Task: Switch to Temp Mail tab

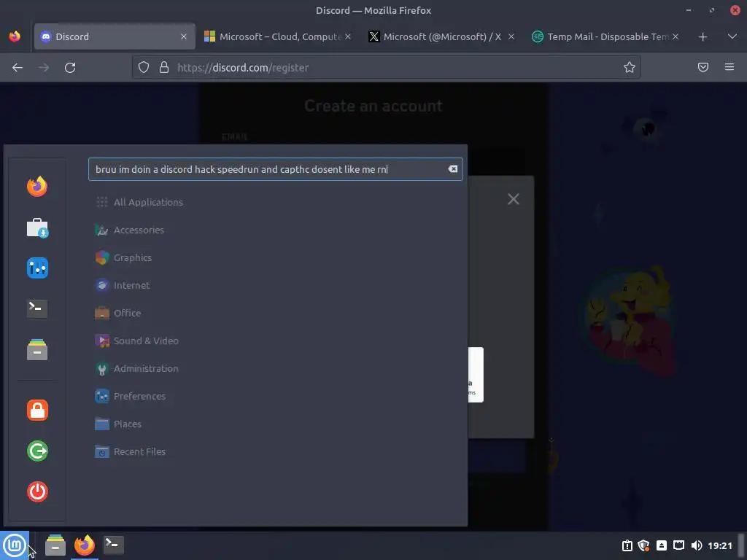Action: [x=605, y=36]
